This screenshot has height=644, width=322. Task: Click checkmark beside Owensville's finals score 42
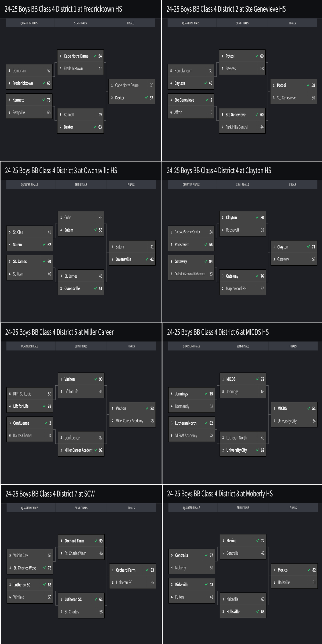[x=147, y=259]
